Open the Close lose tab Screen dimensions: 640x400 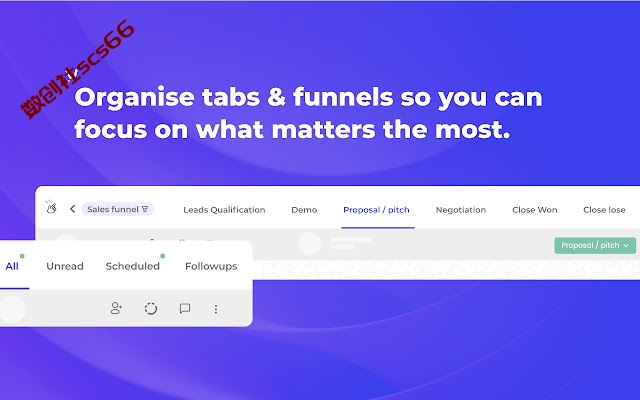coord(604,210)
